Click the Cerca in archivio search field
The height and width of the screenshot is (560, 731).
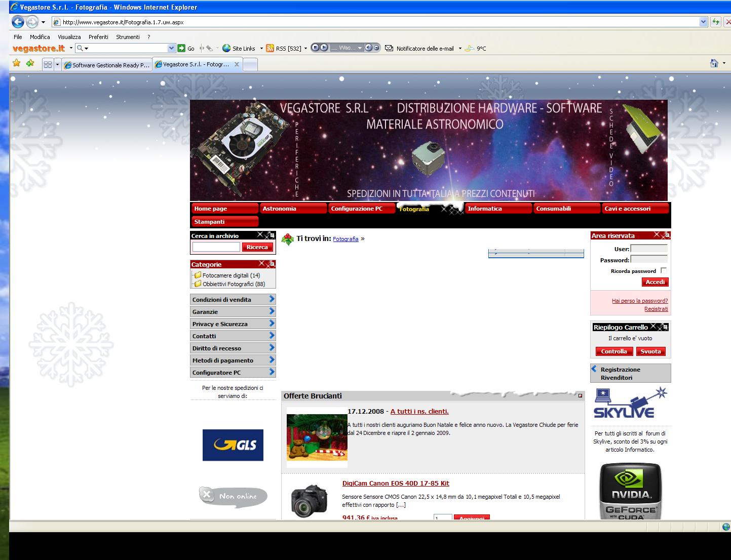coord(216,247)
